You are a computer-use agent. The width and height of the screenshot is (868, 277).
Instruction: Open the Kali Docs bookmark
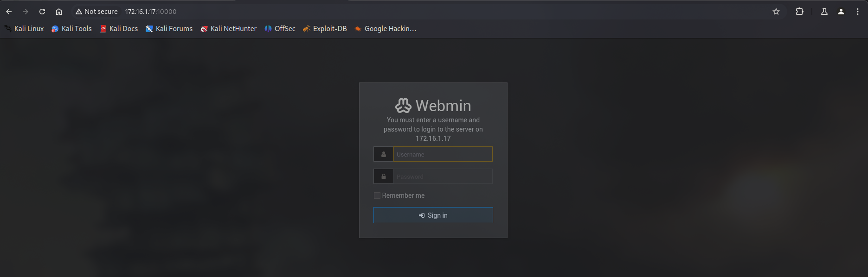[119, 29]
